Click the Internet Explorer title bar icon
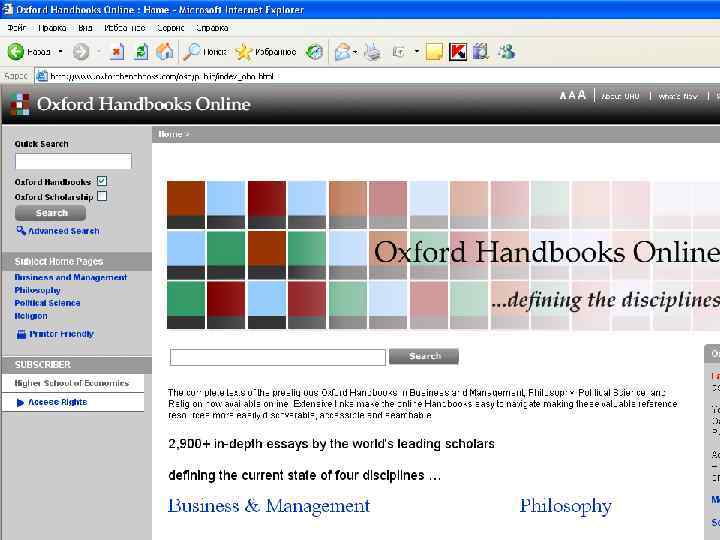720x540 pixels. [x=7, y=9]
